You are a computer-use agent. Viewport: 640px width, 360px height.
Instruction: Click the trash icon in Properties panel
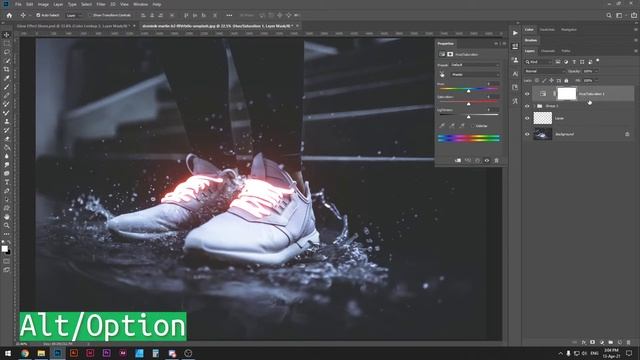tap(496, 160)
